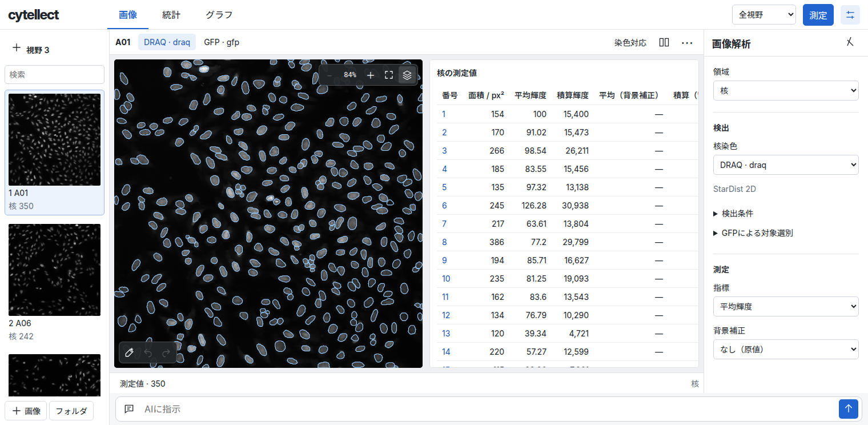868x425 pixels.
Task: Fit image to fullscreen view
Action: tap(389, 75)
